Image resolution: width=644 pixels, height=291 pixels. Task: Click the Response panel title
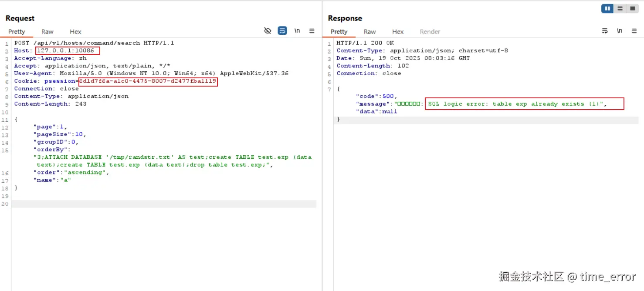point(345,18)
